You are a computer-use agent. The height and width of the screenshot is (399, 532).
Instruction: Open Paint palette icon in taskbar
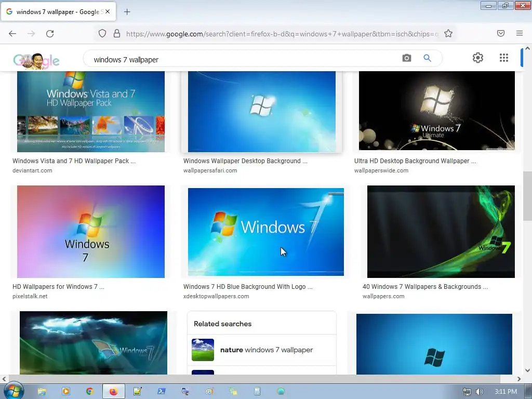pos(209,391)
